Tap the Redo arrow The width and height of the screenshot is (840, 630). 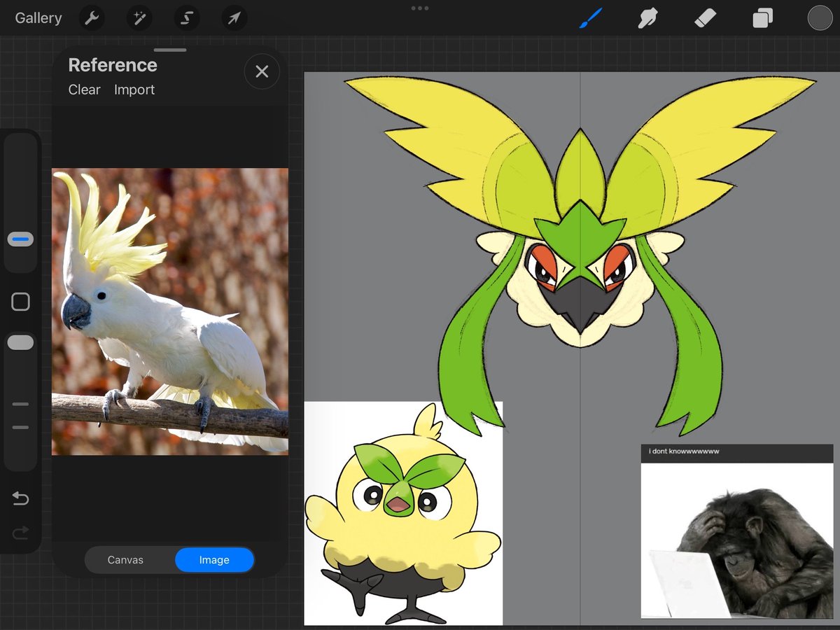[20, 533]
